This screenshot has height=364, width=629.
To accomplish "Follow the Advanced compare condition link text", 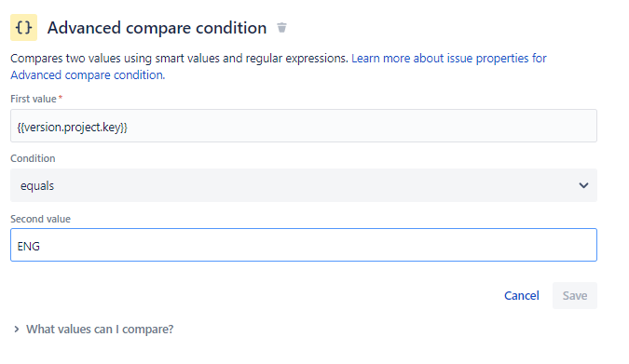I will pyautogui.click(x=88, y=75).
